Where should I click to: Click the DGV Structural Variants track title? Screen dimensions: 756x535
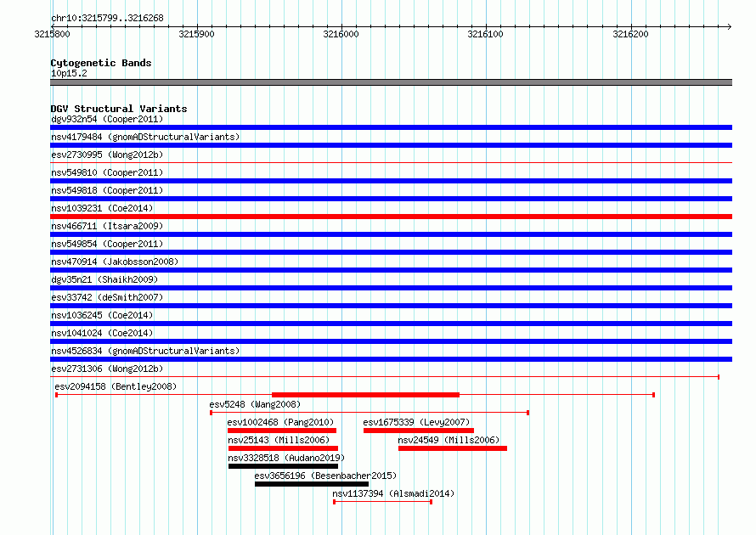(x=119, y=109)
